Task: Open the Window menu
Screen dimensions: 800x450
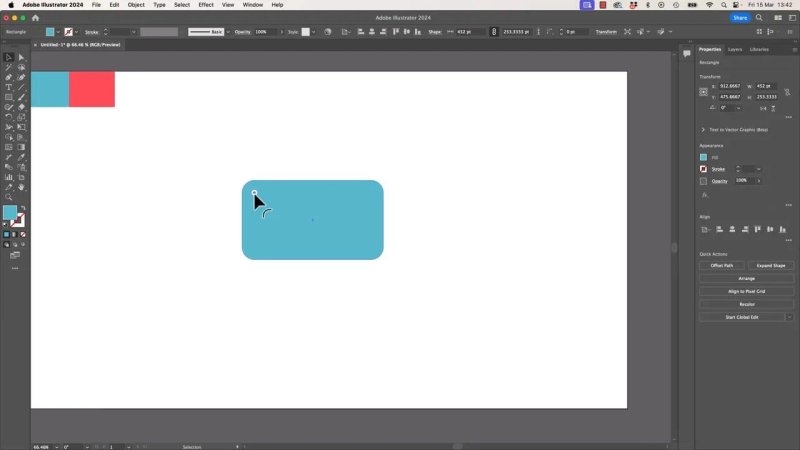Action: click(253, 5)
